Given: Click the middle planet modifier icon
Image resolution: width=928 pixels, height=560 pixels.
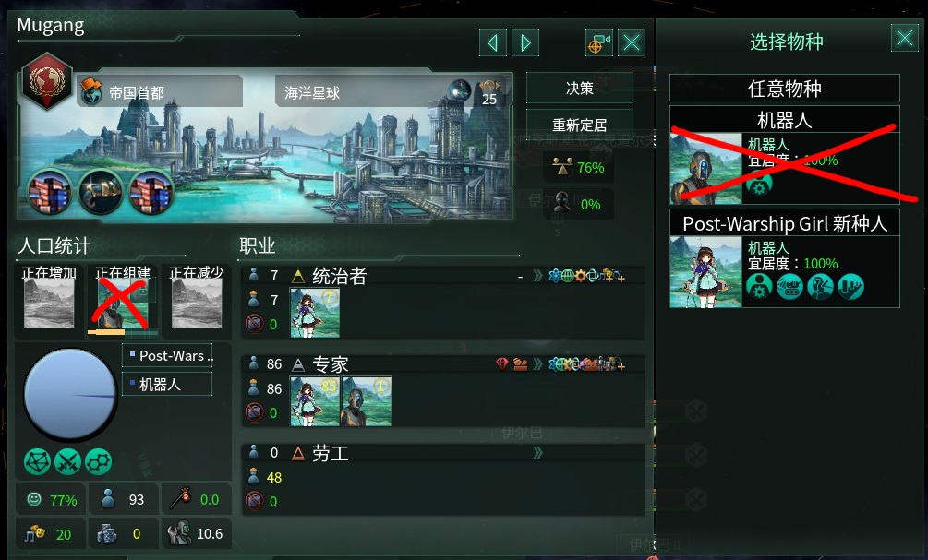Looking at the screenshot, I should (100, 192).
